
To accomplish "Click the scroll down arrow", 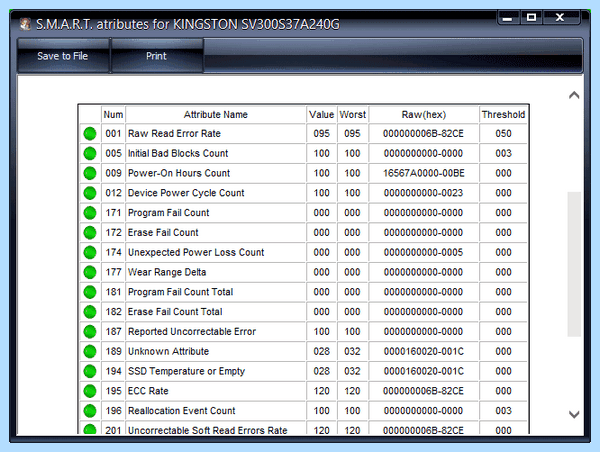I will point(574,414).
